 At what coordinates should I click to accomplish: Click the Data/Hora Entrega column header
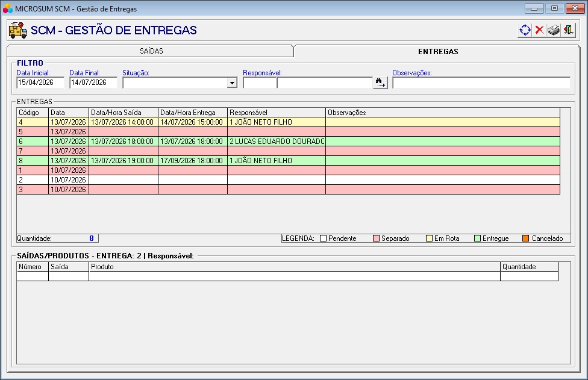click(193, 113)
